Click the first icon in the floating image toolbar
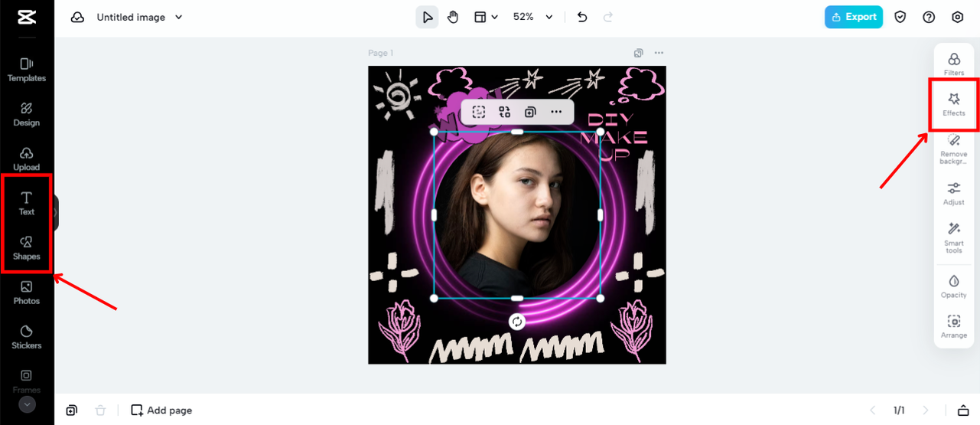Viewport: 980px width, 425px height. tap(479, 112)
